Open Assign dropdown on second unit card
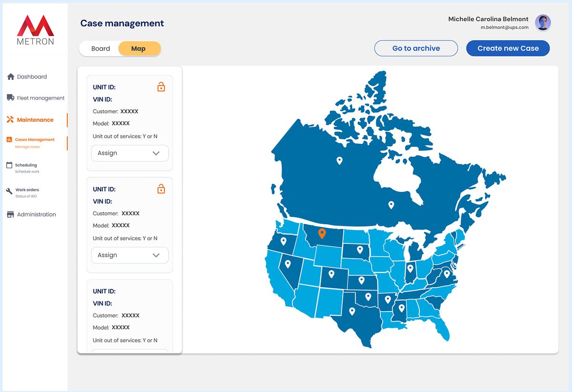 pos(130,255)
